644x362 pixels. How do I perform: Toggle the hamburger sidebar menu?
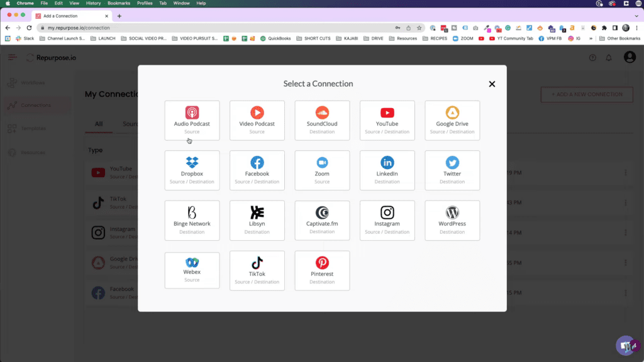click(x=12, y=57)
